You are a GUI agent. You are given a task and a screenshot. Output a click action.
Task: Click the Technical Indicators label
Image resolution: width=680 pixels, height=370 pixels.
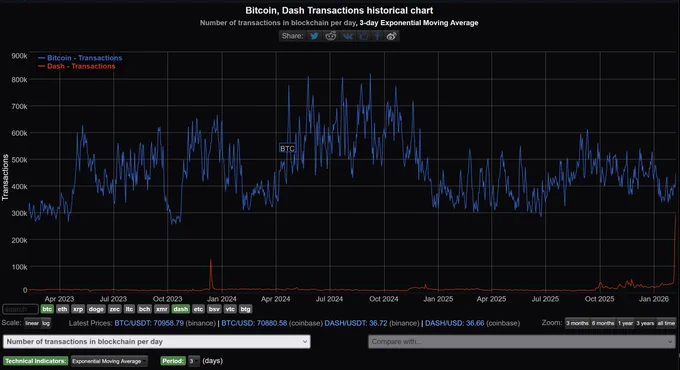point(36,361)
